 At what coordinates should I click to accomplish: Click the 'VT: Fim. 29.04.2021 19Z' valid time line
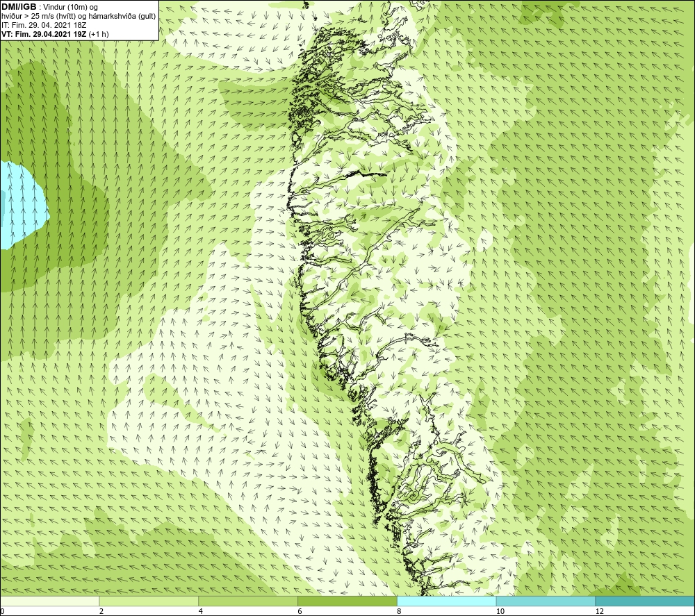(x=44, y=34)
